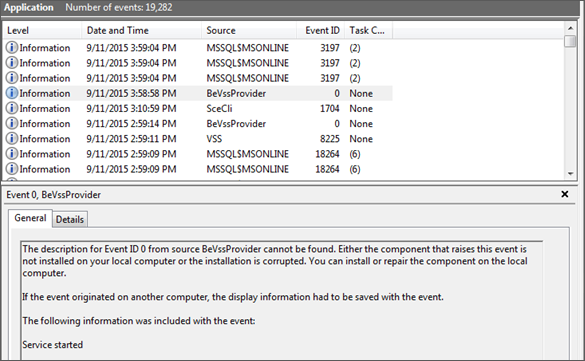The height and width of the screenshot is (361, 585).
Task: Select SceCli source cell
Action: tap(219, 109)
